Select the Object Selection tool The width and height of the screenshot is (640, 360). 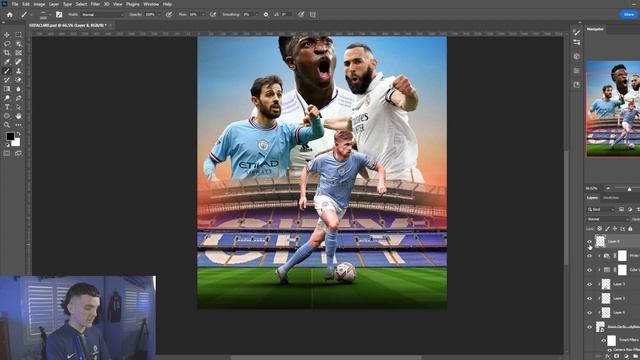[x=18, y=44]
